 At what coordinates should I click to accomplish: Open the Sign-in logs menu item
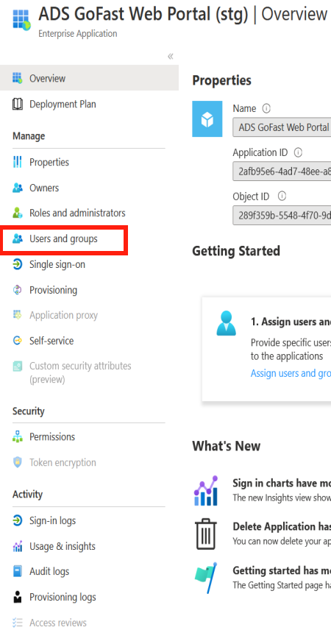(52, 520)
